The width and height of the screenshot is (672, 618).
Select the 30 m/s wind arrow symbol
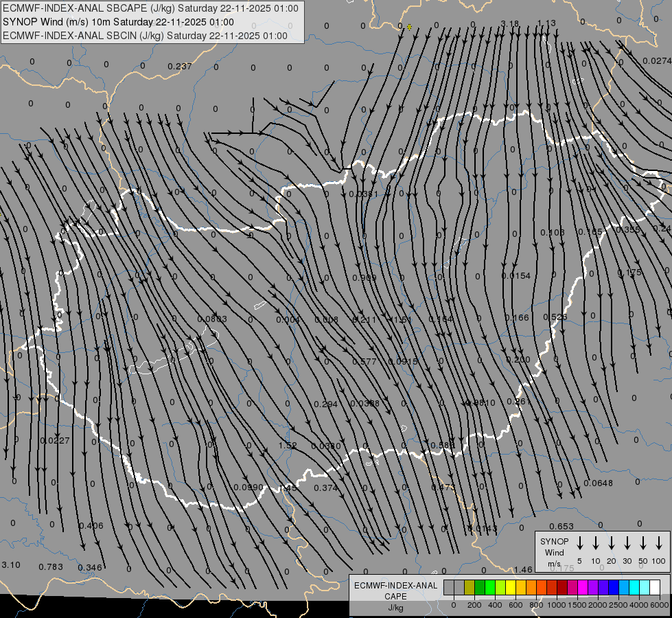[x=627, y=543]
